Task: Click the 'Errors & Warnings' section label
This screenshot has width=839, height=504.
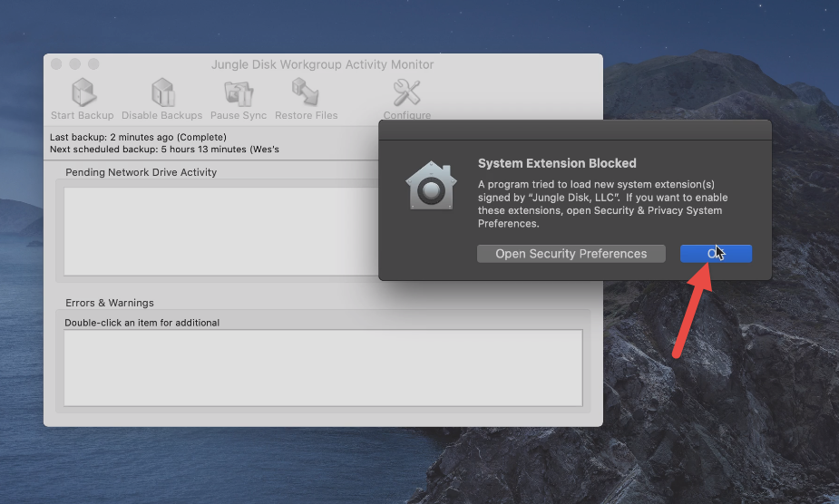Action: point(110,303)
